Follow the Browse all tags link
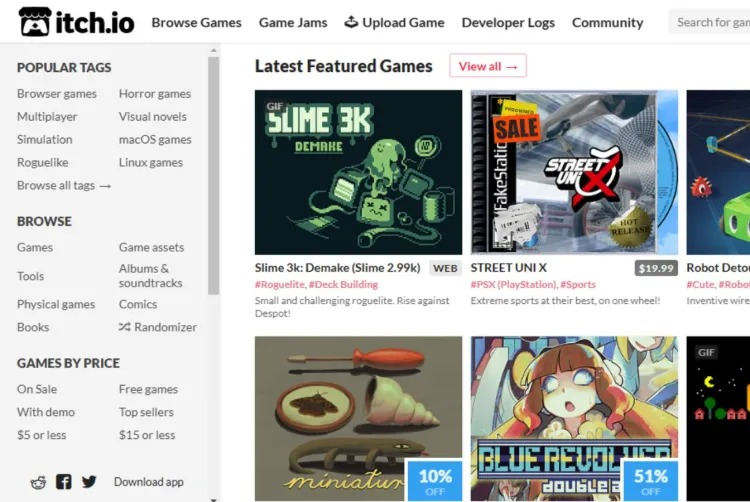The image size is (750, 502). pos(64,186)
